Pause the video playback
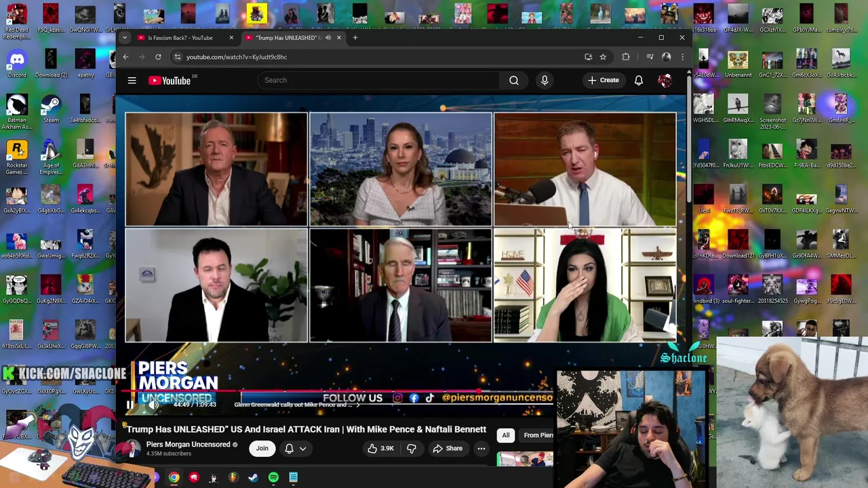 tap(130, 405)
